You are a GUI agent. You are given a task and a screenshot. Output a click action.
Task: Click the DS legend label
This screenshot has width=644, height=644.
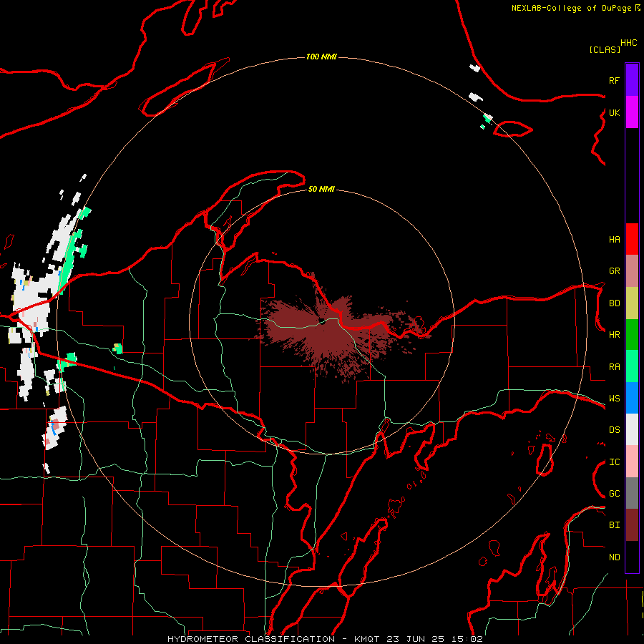(614, 430)
